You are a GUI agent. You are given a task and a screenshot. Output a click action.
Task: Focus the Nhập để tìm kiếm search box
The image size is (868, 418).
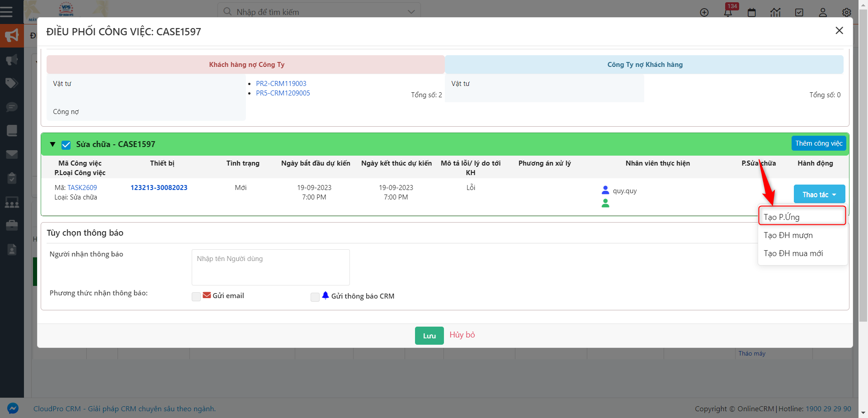pyautogui.click(x=318, y=12)
